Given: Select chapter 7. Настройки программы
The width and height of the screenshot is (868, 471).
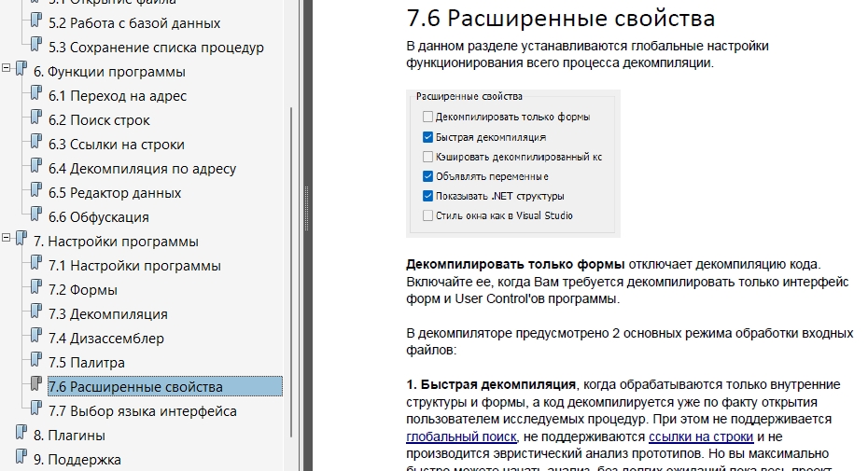Looking at the screenshot, I should click(x=117, y=242).
